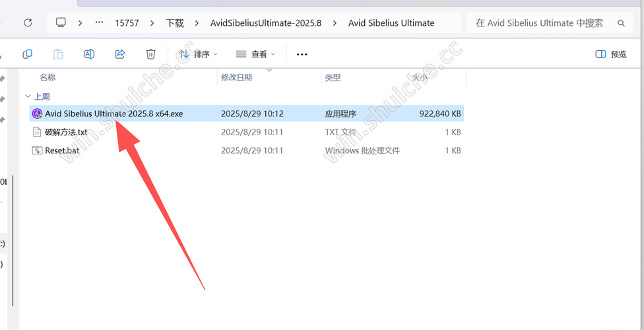Click the Paste toolbar icon
The height and width of the screenshot is (330, 644).
58,54
